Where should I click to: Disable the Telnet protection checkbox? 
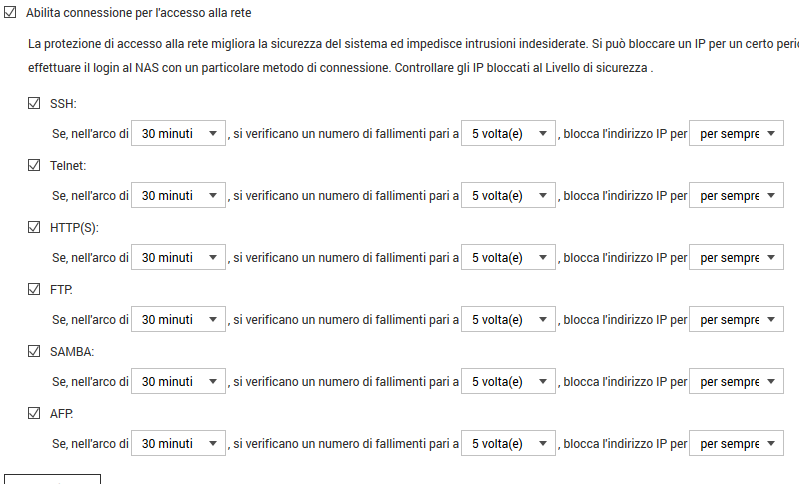pyautogui.click(x=35, y=165)
